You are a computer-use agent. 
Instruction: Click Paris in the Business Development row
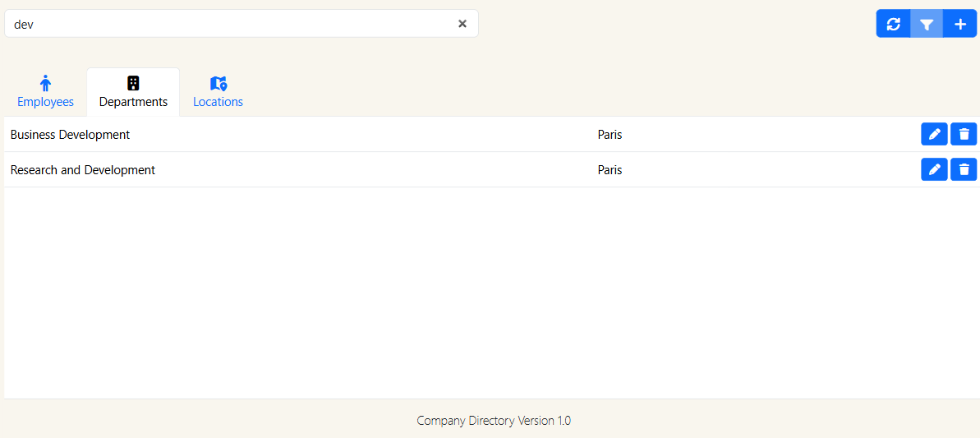(610, 135)
